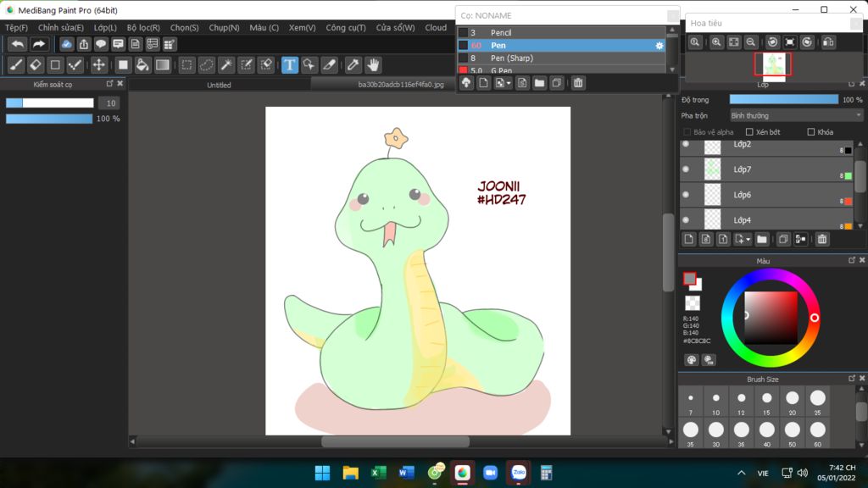Open the Công cụ(T) menu
868x488 pixels.
[346, 28]
